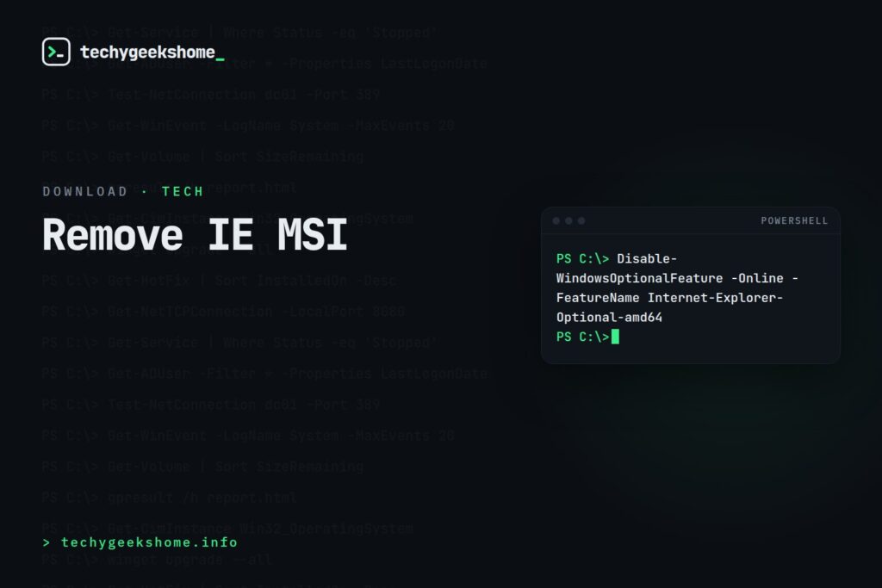Click the terminal prompt logo icon
882x588 pixels.
(x=56, y=52)
